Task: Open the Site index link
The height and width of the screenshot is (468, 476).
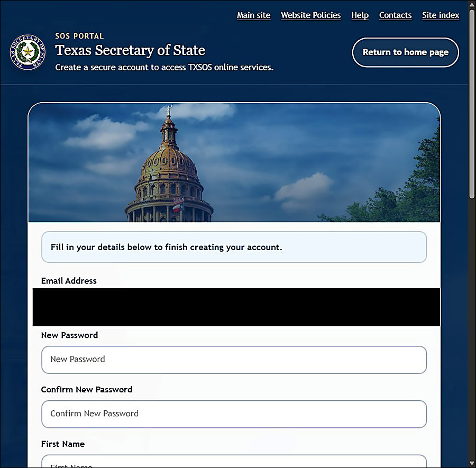Action: tap(441, 15)
